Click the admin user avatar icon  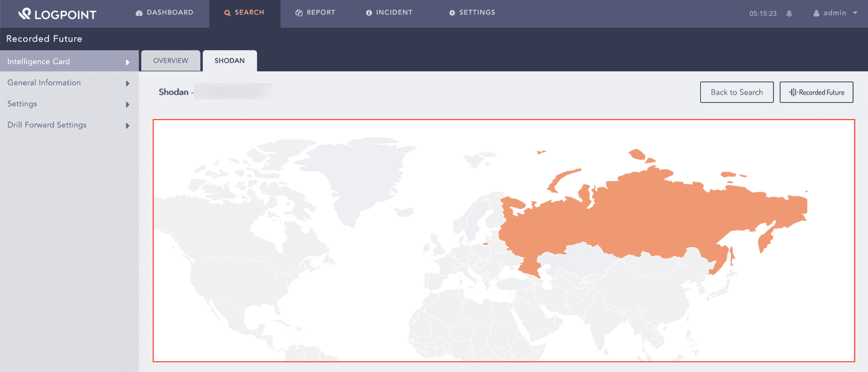click(818, 13)
